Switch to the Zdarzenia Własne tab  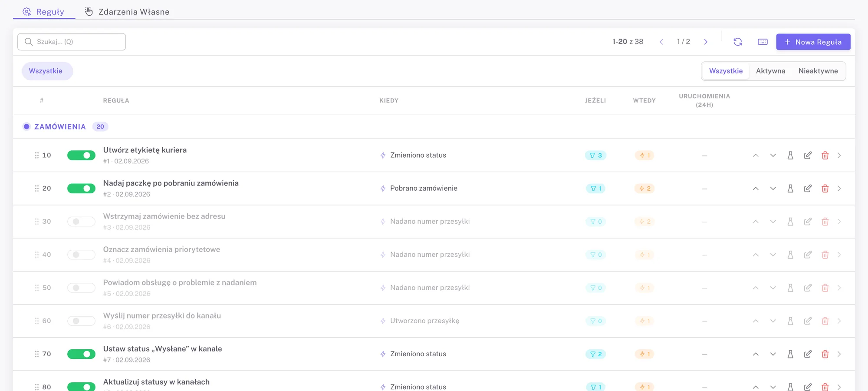(x=127, y=12)
